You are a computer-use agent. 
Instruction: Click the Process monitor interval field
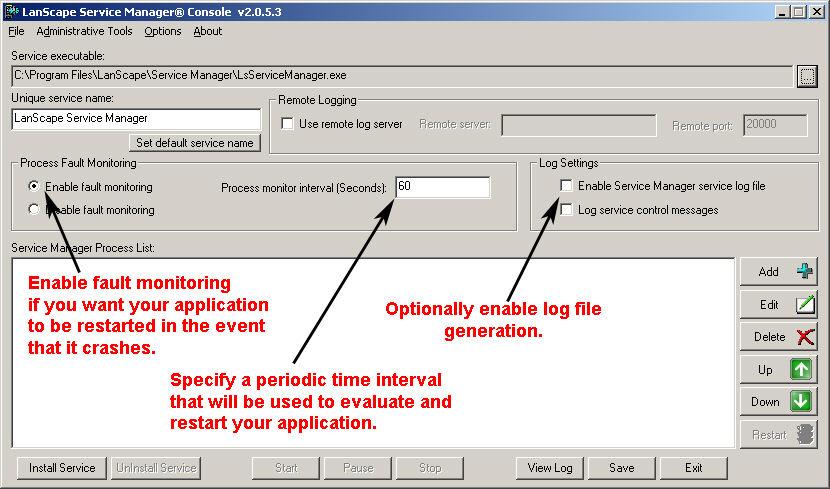pos(443,187)
